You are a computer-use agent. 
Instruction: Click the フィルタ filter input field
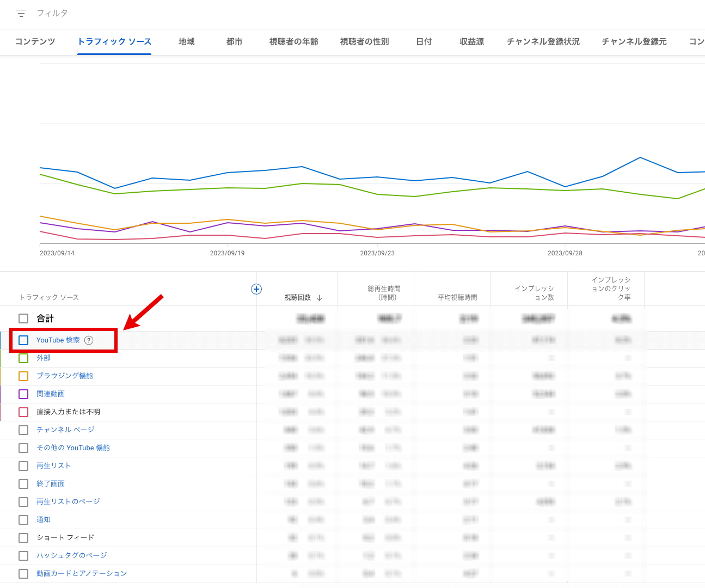pos(52,13)
